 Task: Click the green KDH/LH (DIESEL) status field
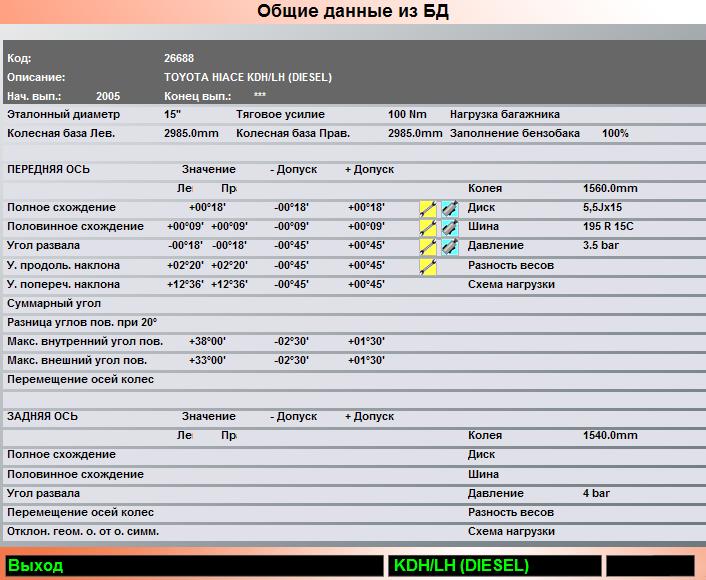pos(494,566)
